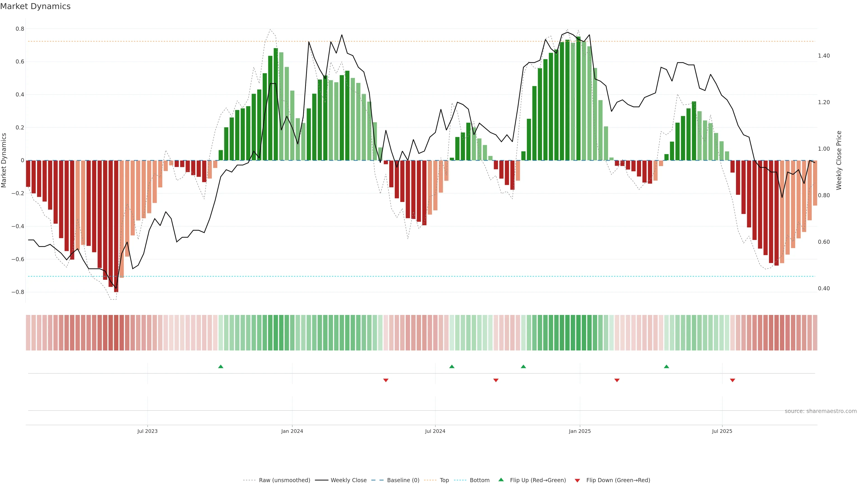Click the first green Flip Up triangle marker

tap(221, 366)
